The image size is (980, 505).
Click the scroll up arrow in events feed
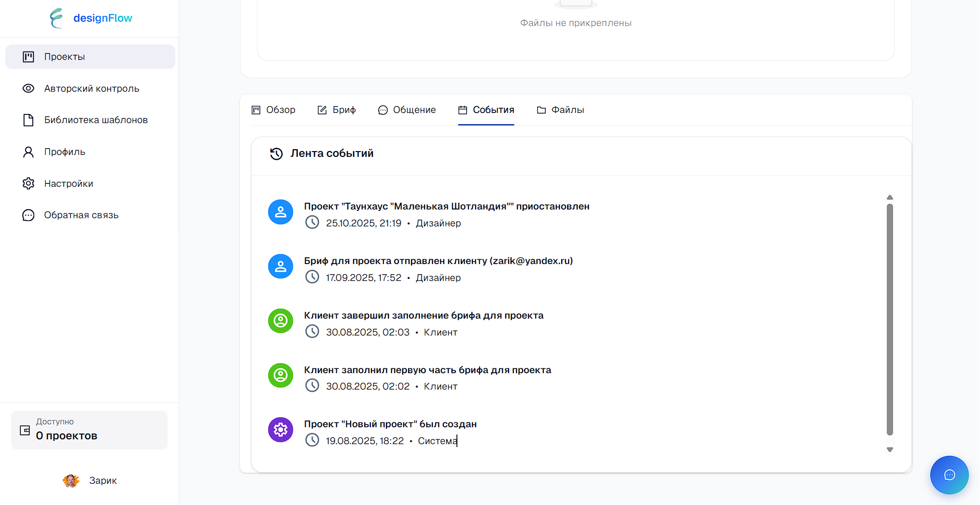(890, 197)
